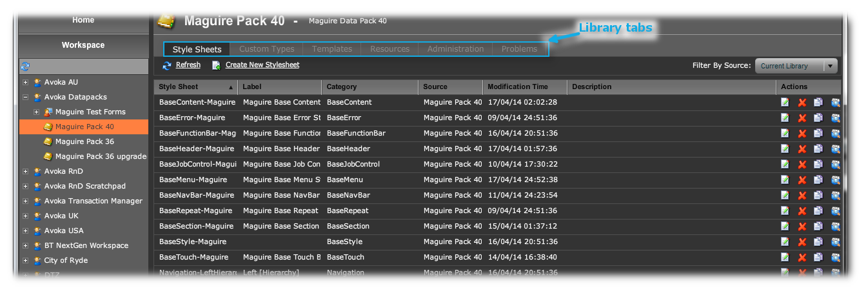The height and width of the screenshot is (297, 868).
Task: Switch to the Style Sheets tab
Action: [x=197, y=49]
